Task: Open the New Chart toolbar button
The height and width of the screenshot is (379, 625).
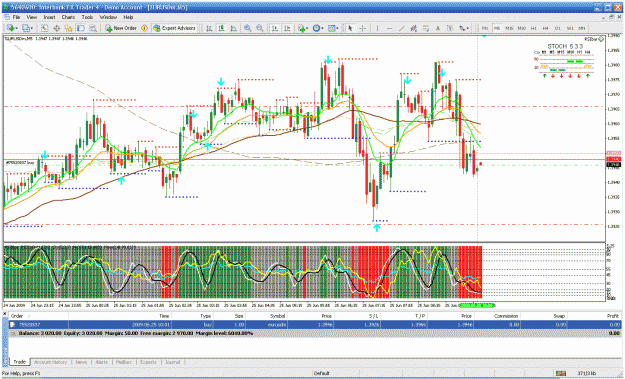Action: coord(12,28)
